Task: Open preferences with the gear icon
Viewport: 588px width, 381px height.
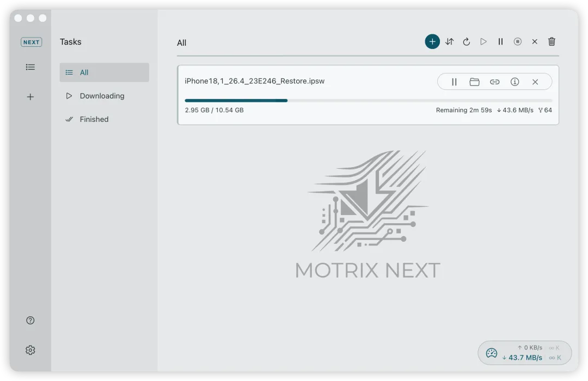Action: (x=30, y=350)
